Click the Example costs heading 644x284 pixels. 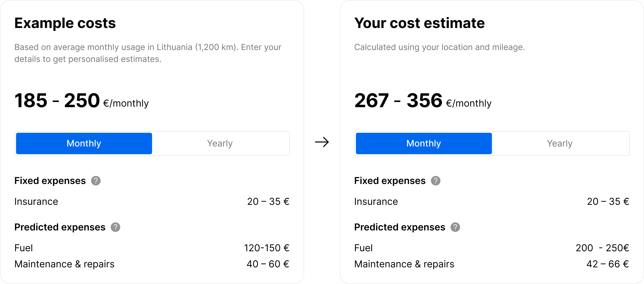(65, 23)
